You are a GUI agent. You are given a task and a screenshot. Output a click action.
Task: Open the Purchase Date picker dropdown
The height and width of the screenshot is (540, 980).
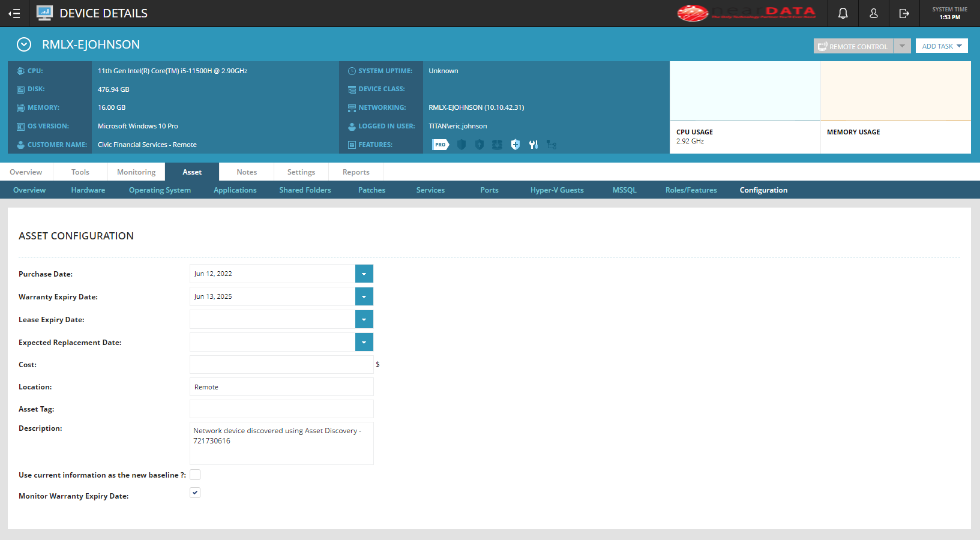364,274
